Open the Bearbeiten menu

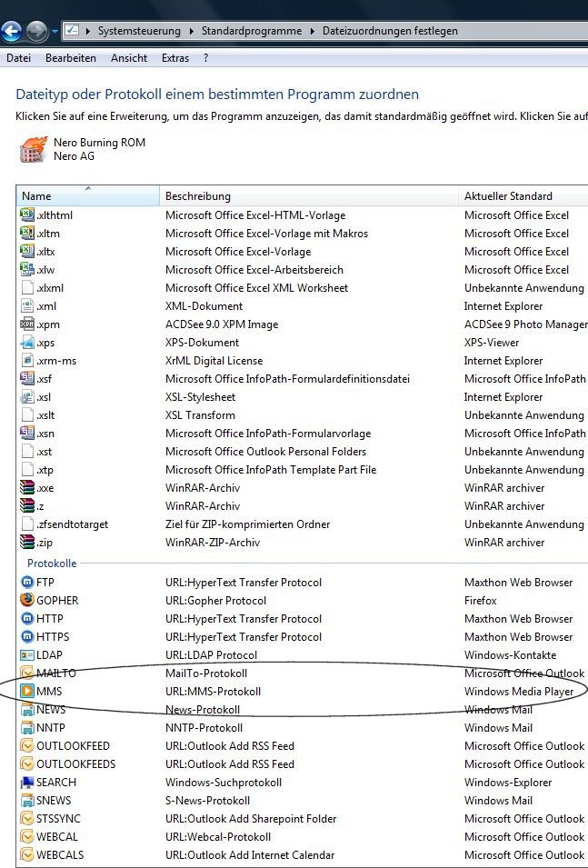pos(70,58)
